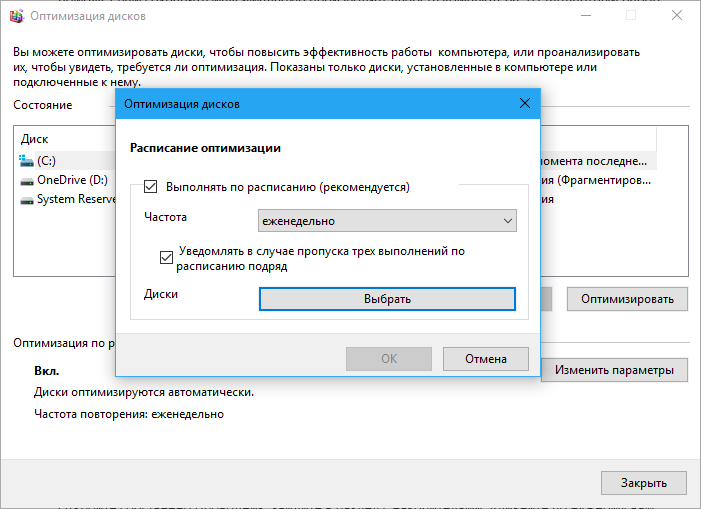Click the 'Вкл.' status text

[46, 371]
